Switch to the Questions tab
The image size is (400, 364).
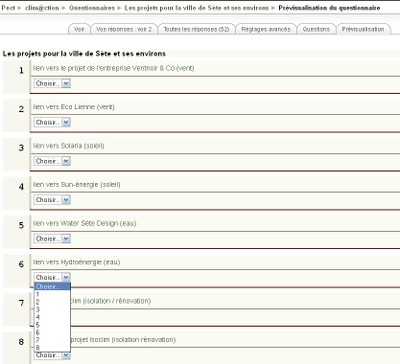(316, 29)
